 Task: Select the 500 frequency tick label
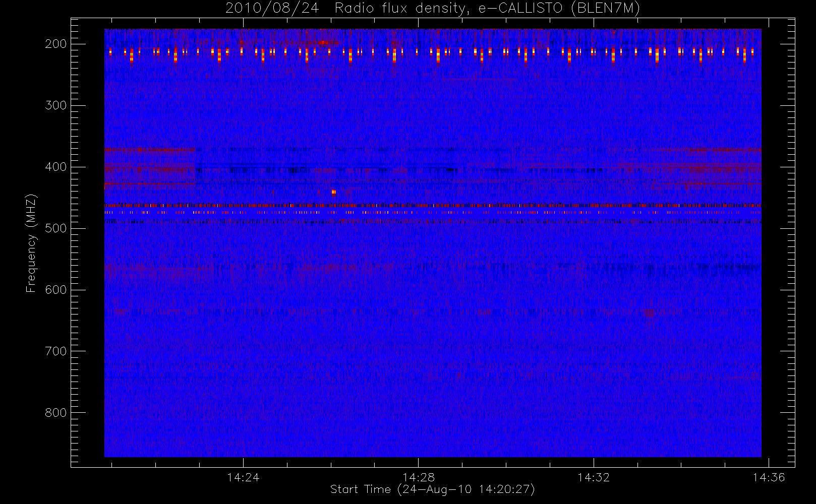tap(56, 228)
